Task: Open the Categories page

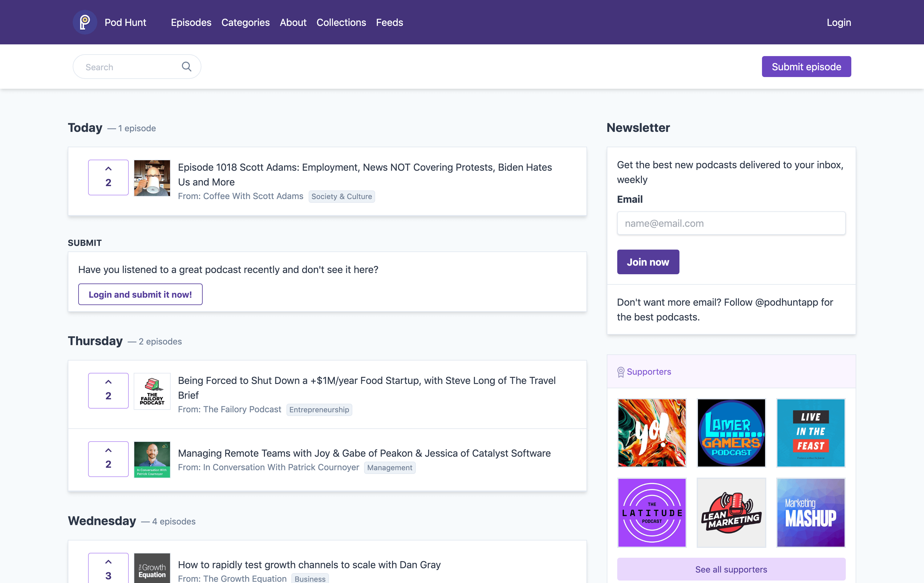Action: pos(245,22)
